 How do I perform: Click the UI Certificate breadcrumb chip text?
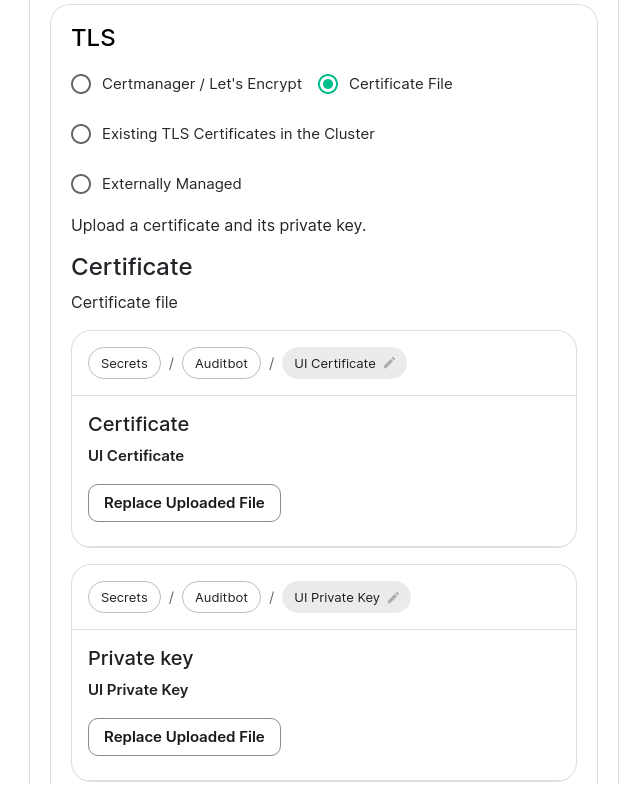coord(334,363)
